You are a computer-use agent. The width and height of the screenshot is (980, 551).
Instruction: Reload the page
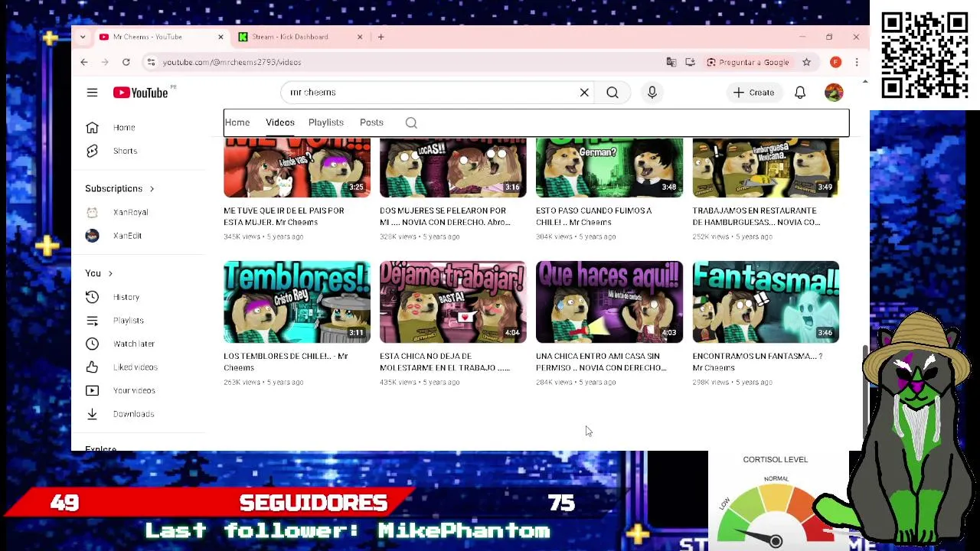click(x=126, y=62)
